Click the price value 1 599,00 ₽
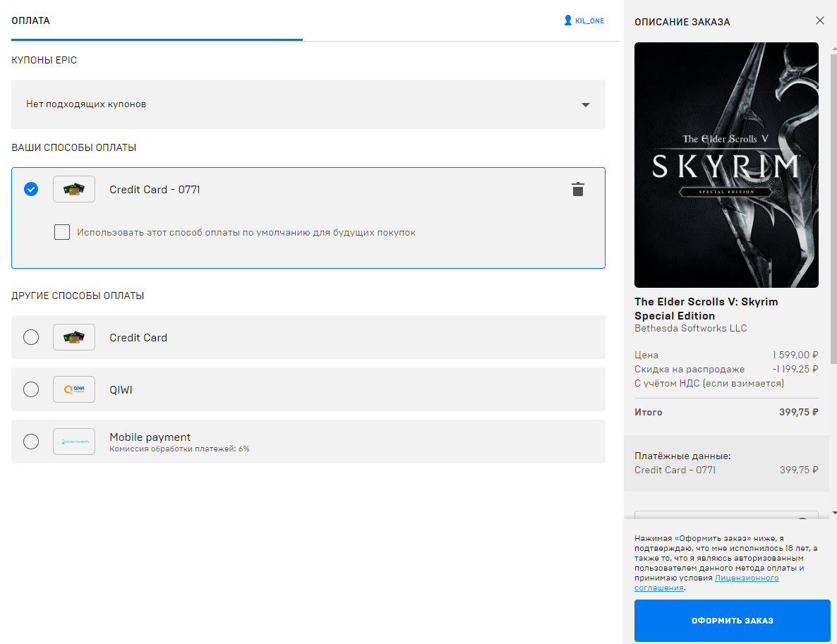Viewport: 837px width, 644px height. [x=795, y=355]
